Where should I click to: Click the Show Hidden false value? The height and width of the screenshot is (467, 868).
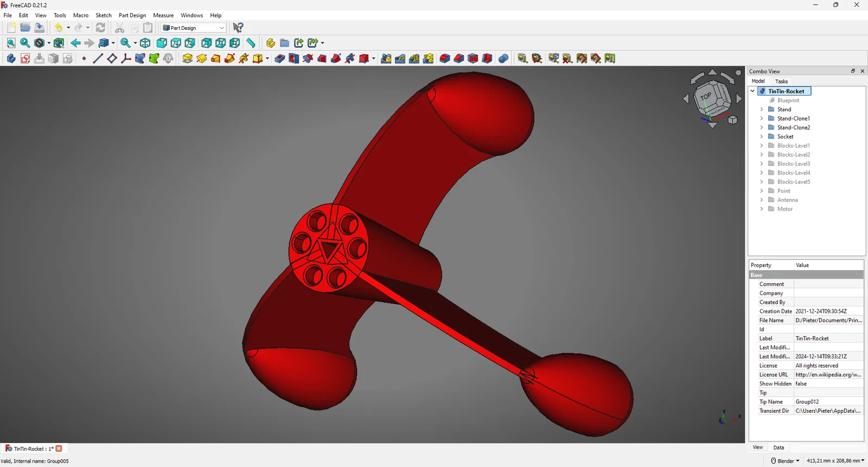[828, 384]
